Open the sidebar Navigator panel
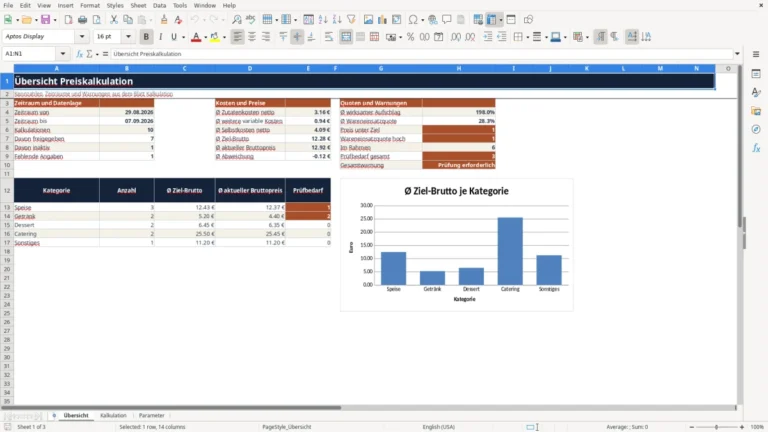Viewport: 768px width, 432px height. 756,129
